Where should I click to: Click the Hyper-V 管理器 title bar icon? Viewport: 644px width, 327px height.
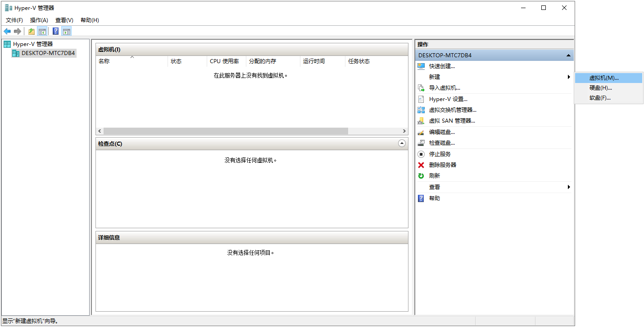(x=9, y=8)
